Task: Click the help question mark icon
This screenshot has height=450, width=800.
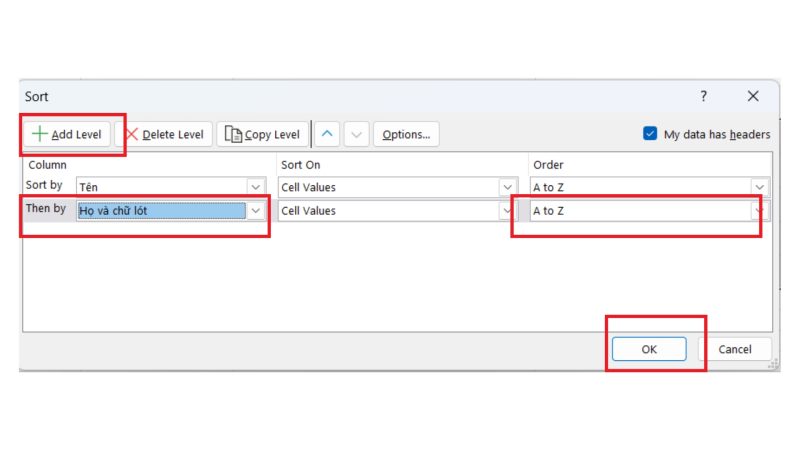Action: click(x=704, y=96)
